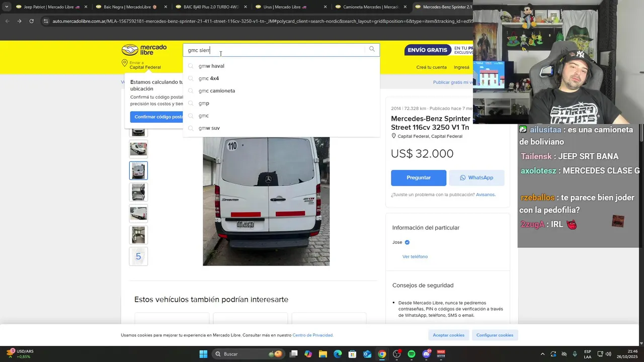Viewport: 644px width, 362px height.
Task: Click the Ver teléfono link
Action: tap(415, 256)
